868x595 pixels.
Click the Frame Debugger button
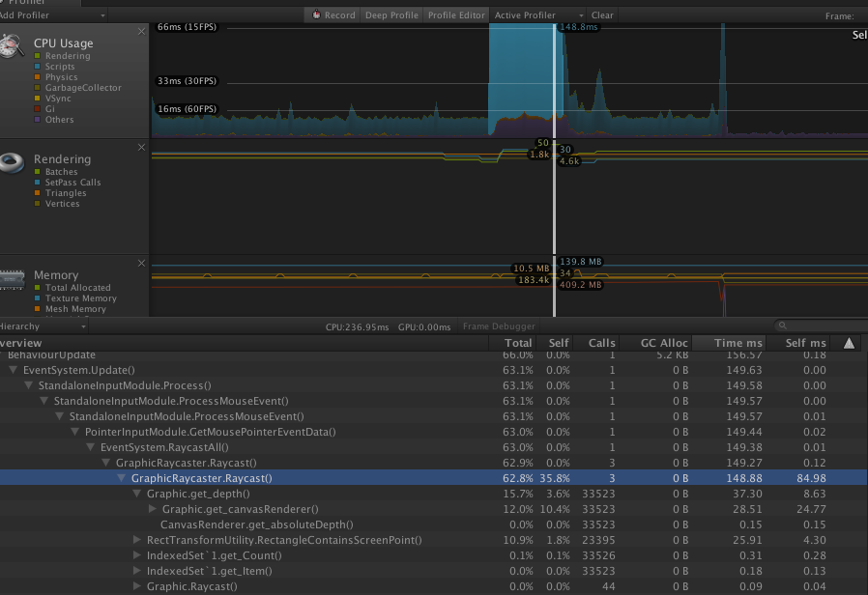click(499, 326)
